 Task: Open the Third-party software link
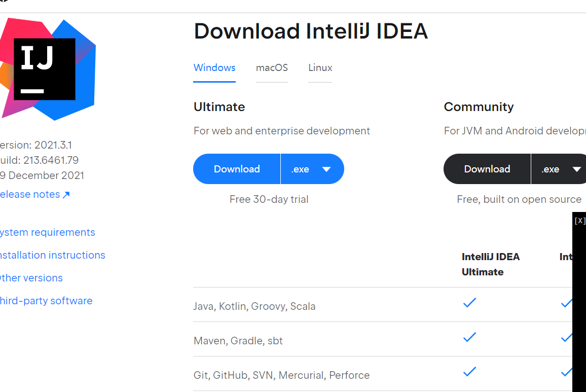(46, 301)
